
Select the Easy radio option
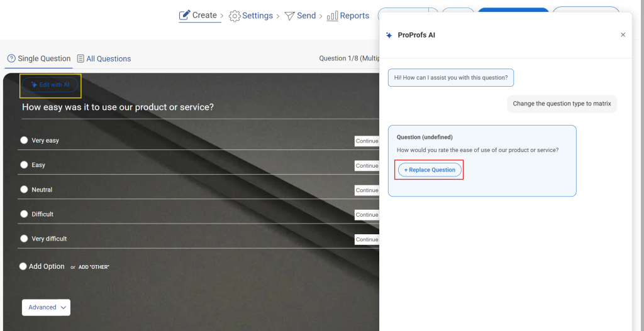24,165
